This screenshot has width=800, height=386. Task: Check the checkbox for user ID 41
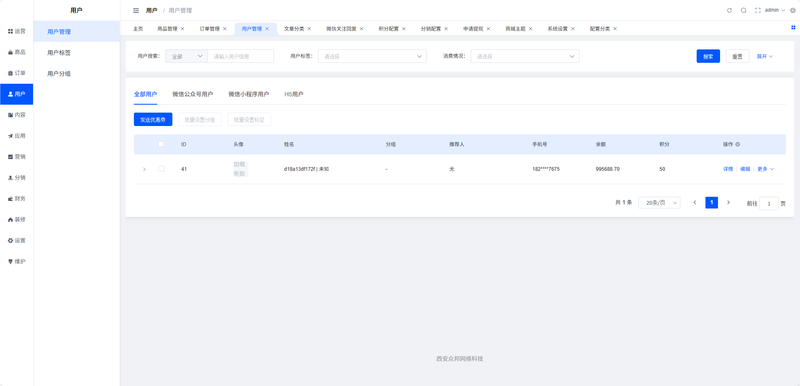pos(161,169)
